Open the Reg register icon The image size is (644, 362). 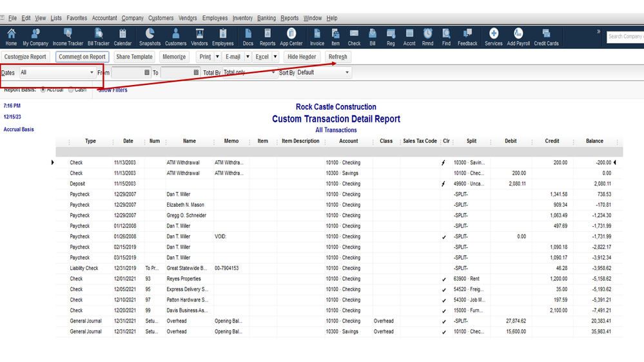[x=391, y=37]
